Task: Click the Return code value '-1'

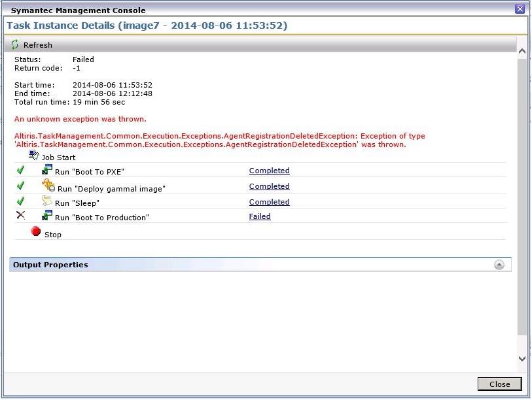Action: (77, 68)
